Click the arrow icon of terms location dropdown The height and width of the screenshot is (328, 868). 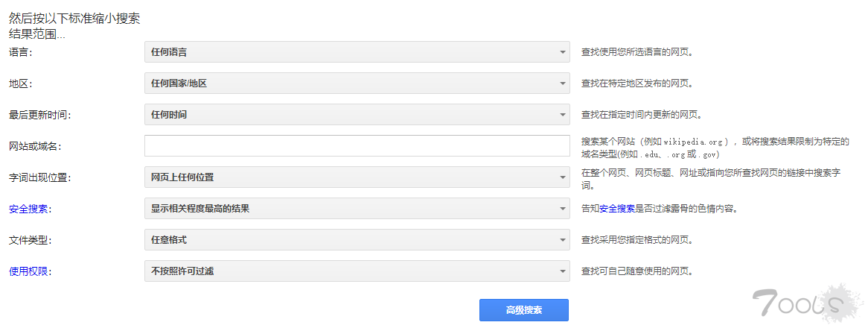562,178
